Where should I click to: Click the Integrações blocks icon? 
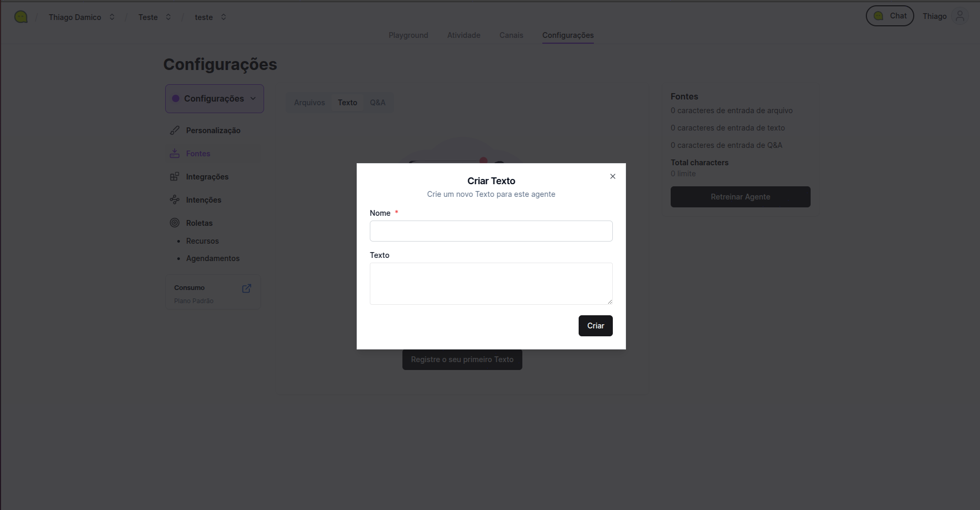[x=175, y=177]
